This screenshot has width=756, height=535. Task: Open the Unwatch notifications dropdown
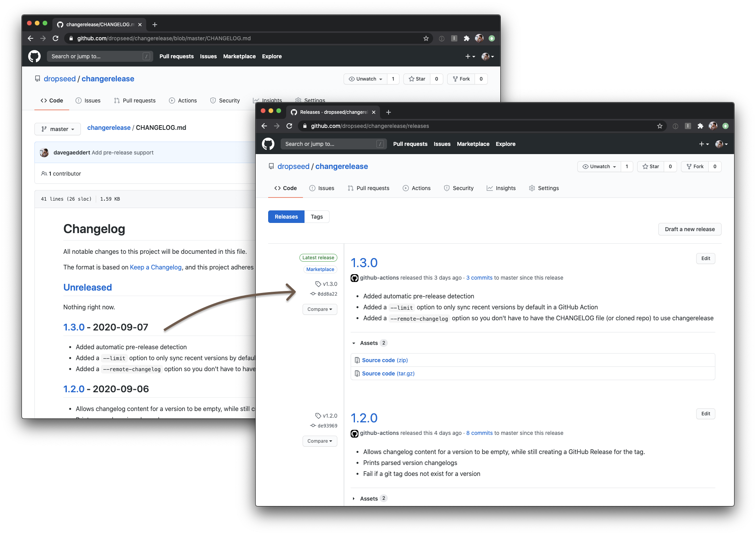click(599, 167)
